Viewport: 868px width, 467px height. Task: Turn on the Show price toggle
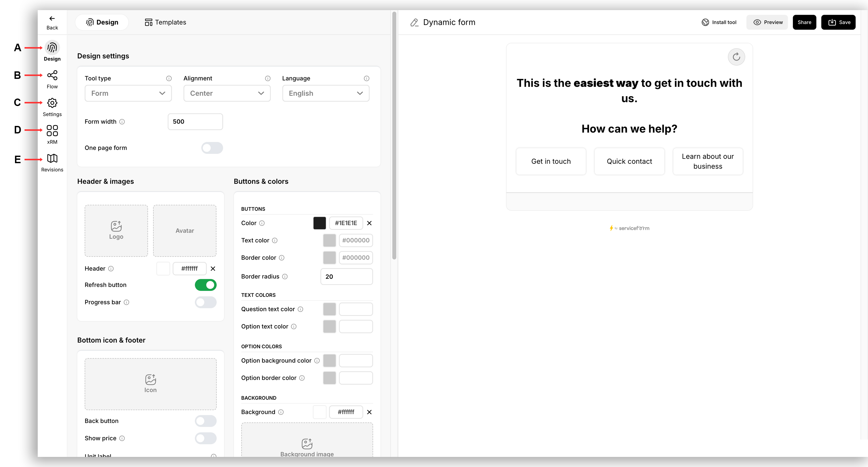(206, 438)
